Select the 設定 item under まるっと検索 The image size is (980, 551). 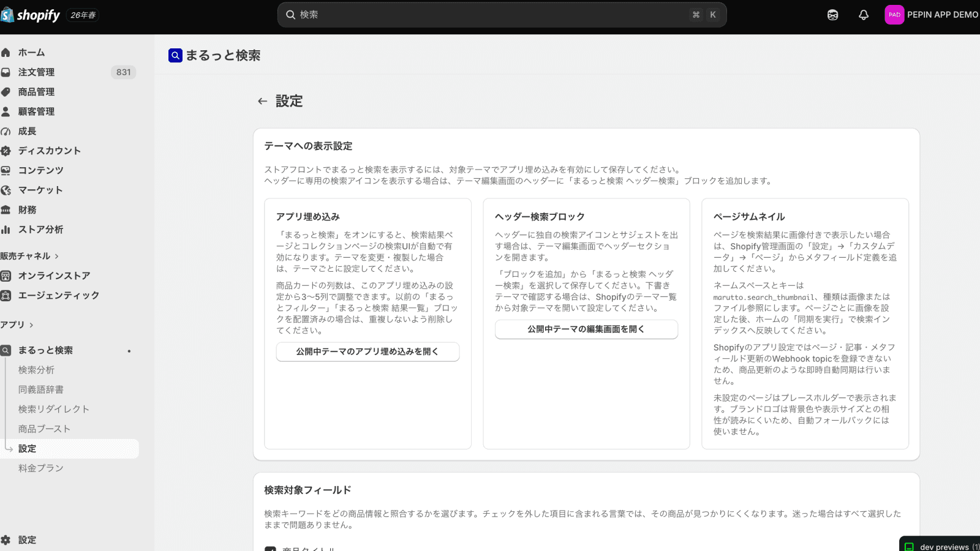coord(69,448)
